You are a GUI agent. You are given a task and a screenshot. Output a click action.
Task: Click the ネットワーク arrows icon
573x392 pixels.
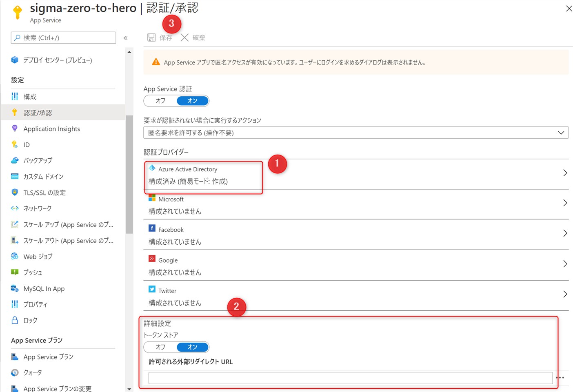pos(15,208)
